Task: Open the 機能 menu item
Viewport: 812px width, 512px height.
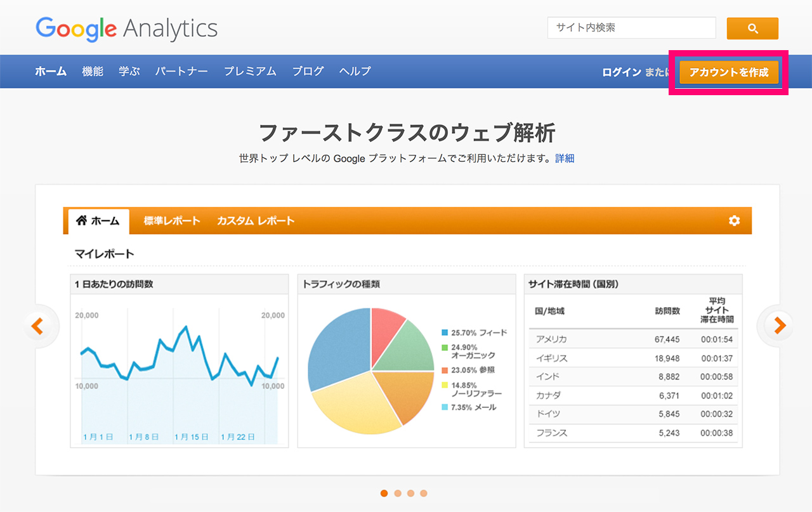Action: coord(93,72)
